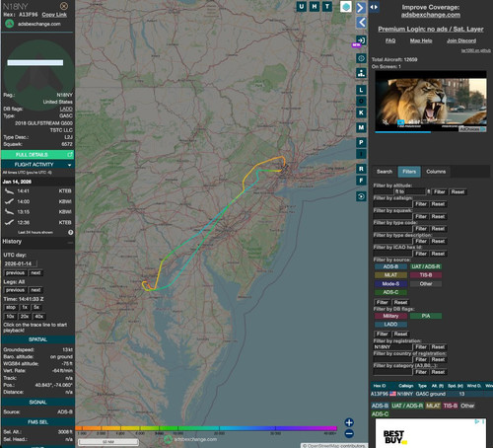Click the aircraft stats podium icon
Image resolution: width=493 pixels, height=448 pixels.
point(361,73)
